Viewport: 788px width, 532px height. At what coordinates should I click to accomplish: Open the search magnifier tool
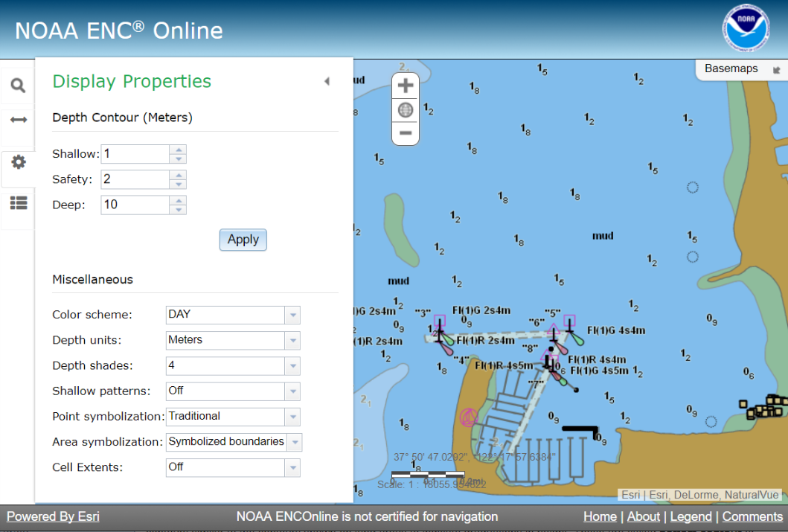tap(18, 86)
